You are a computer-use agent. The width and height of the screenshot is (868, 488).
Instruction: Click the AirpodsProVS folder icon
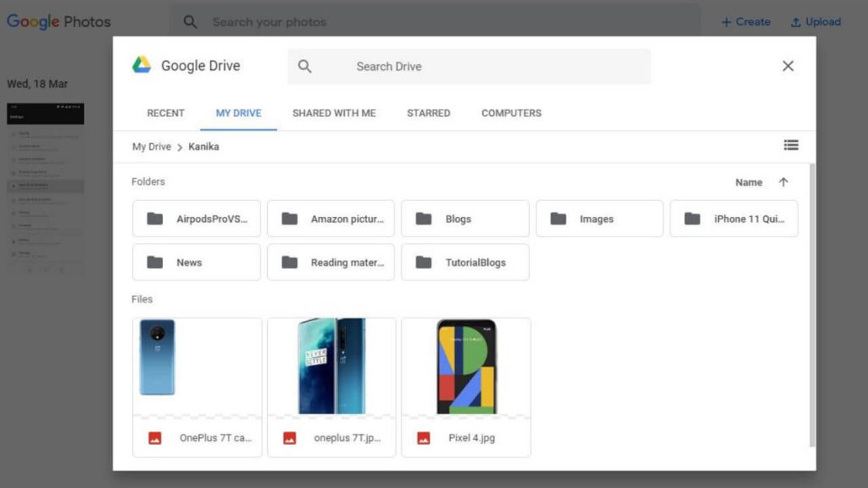155,219
